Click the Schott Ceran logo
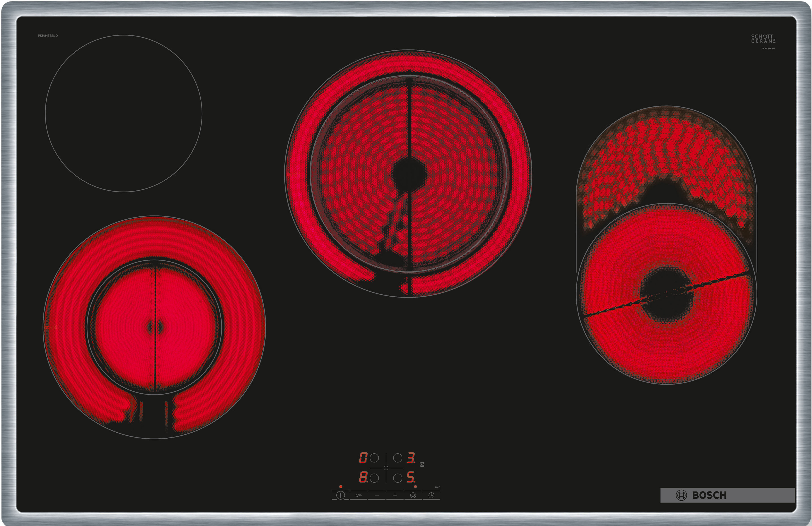This screenshot has width=812, height=526. pos(763,39)
